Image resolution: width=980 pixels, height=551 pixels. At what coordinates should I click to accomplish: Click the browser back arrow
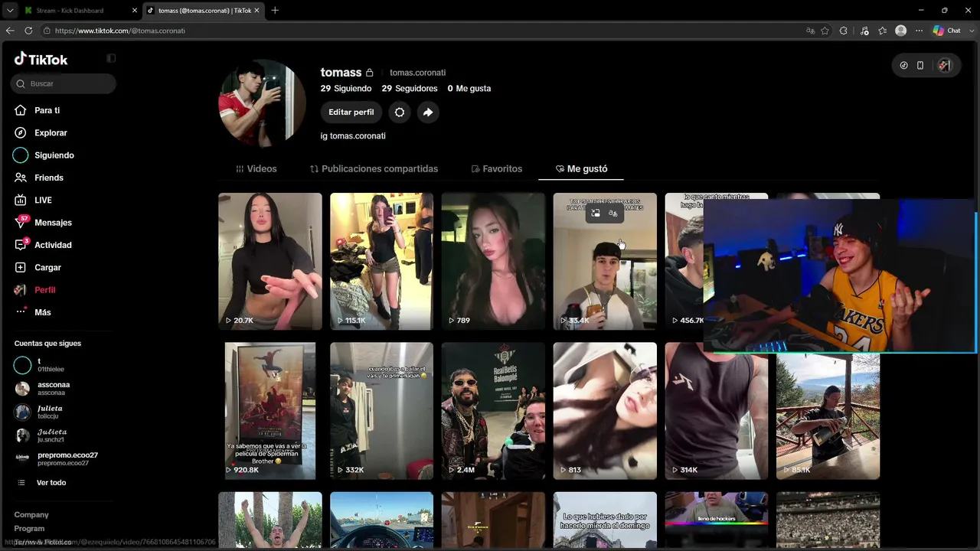point(10,31)
